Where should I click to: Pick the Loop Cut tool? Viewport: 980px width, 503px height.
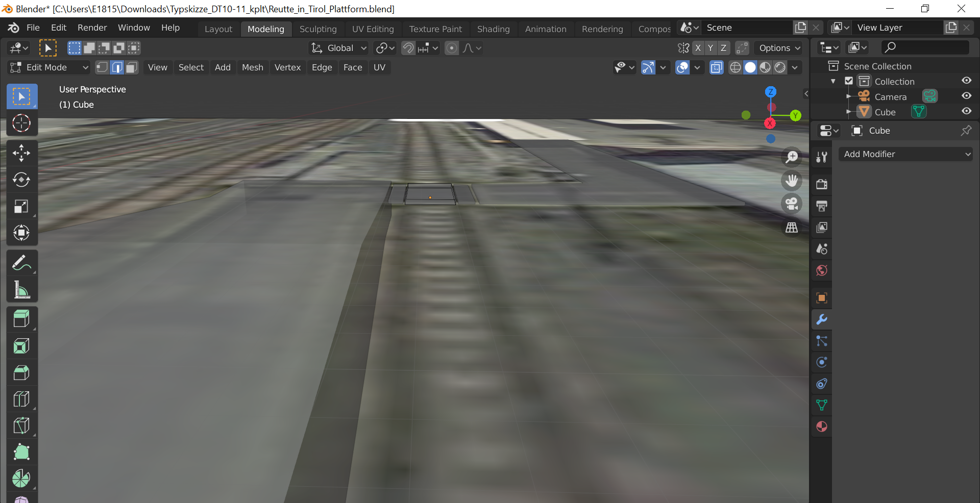(x=21, y=399)
